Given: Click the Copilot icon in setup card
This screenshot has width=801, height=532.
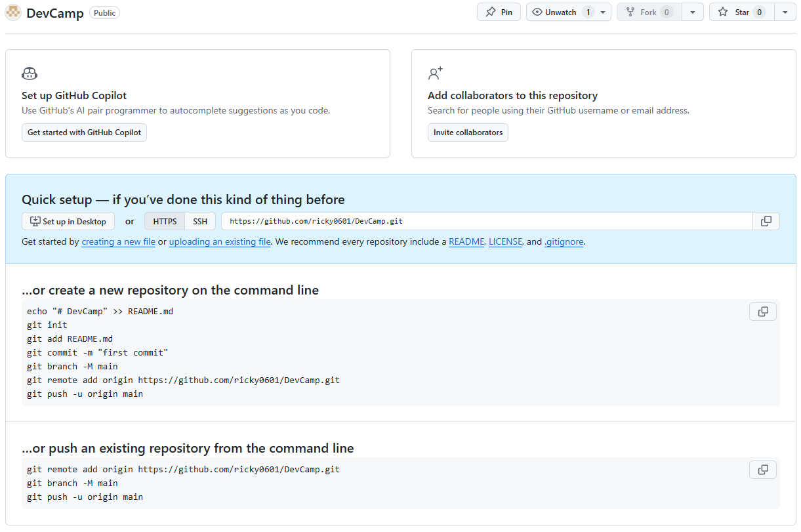Looking at the screenshot, I should pyautogui.click(x=30, y=73).
